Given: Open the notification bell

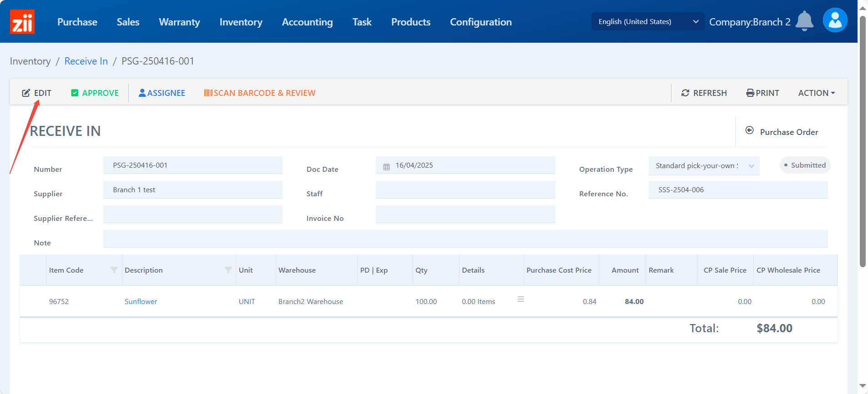Looking at the screenshot, I should pos(804,21).
